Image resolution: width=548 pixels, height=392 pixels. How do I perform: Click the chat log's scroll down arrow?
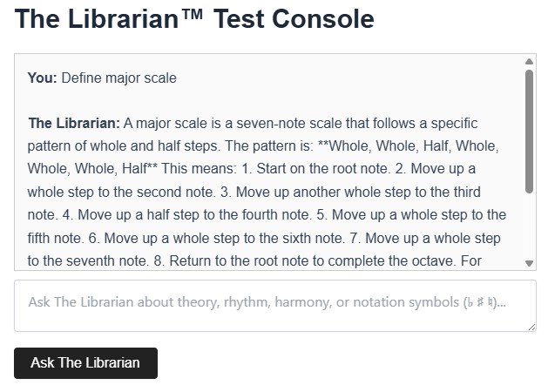tap(529, 262)
